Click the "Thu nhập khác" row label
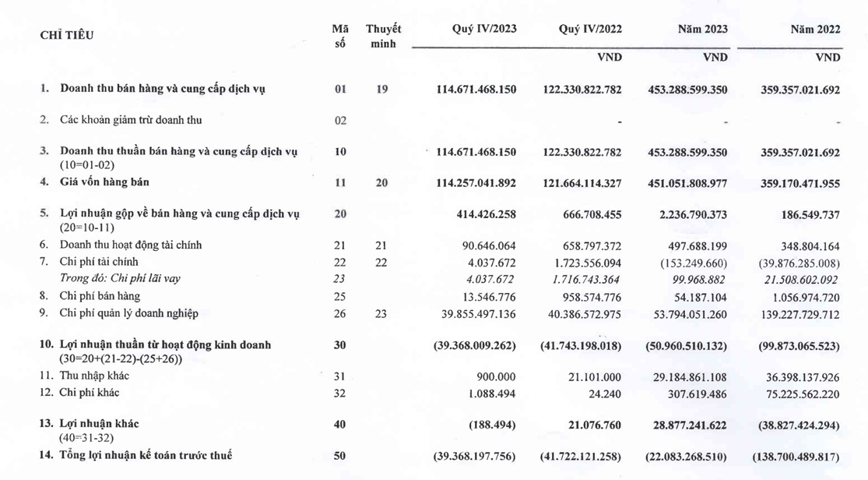 (x=93, y=376)
